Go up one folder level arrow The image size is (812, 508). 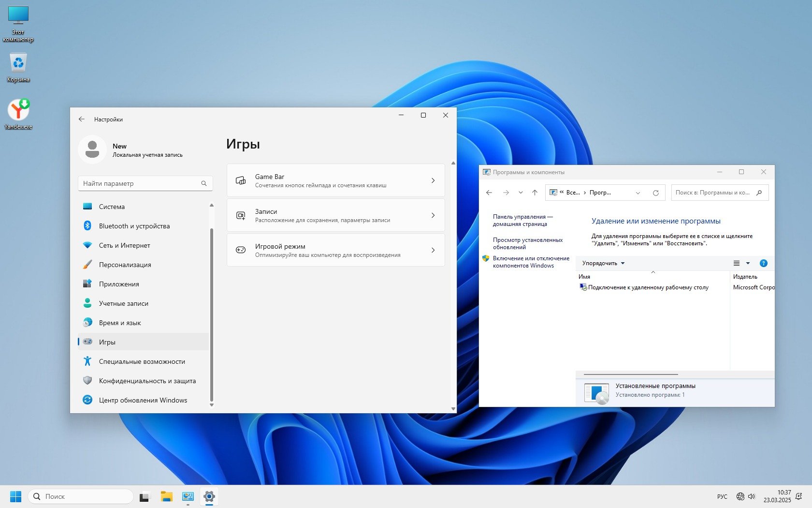click(535, 193)
